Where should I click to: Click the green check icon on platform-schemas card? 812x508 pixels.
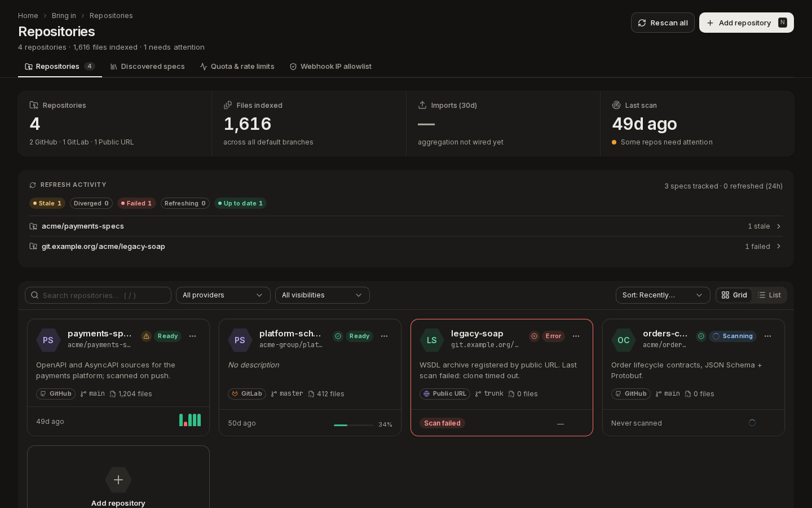(x=338, y=336)
